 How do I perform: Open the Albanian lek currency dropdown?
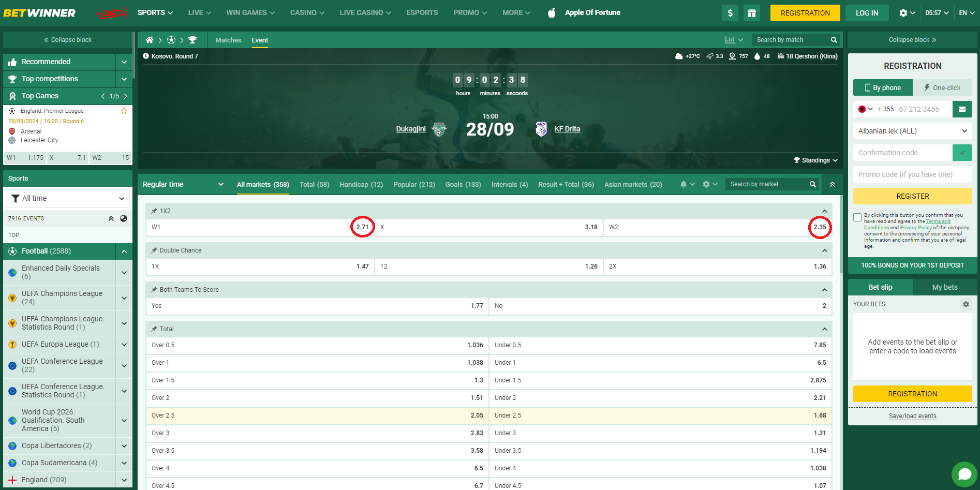(x=913, y=131)
